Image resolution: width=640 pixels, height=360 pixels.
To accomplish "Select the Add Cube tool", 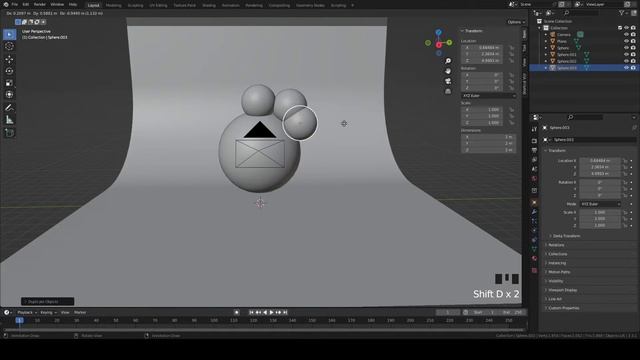I will 9,133.
